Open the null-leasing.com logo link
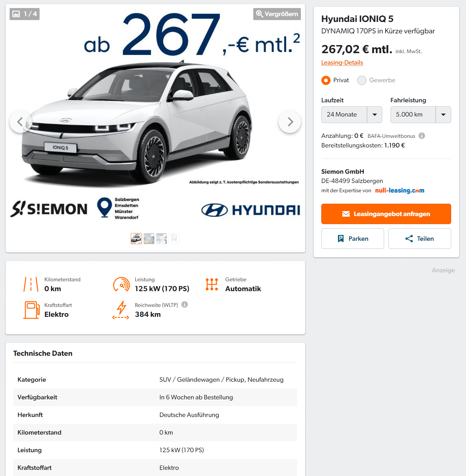The height and width of the screenshot is (476, 466). tap(400, 190)
